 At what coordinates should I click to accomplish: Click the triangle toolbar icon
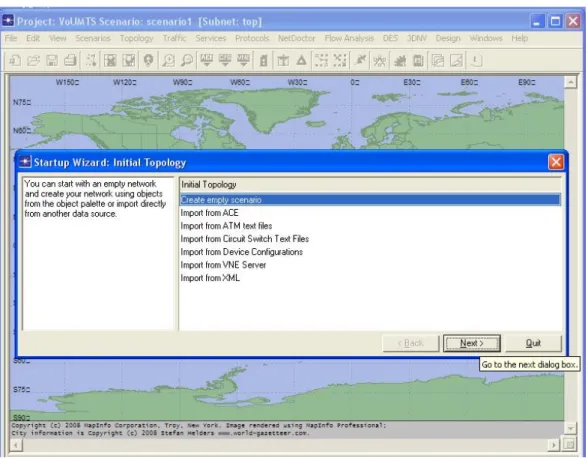[302, 60]
